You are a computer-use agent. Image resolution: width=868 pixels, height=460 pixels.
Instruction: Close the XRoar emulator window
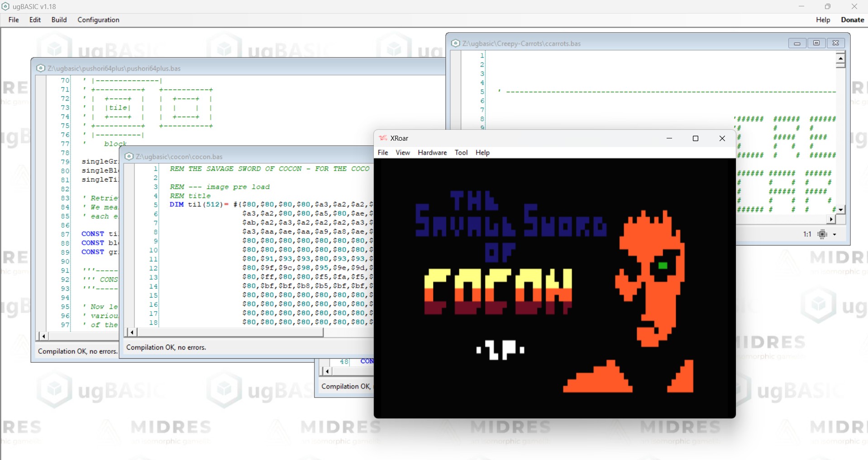coord(722,138)
